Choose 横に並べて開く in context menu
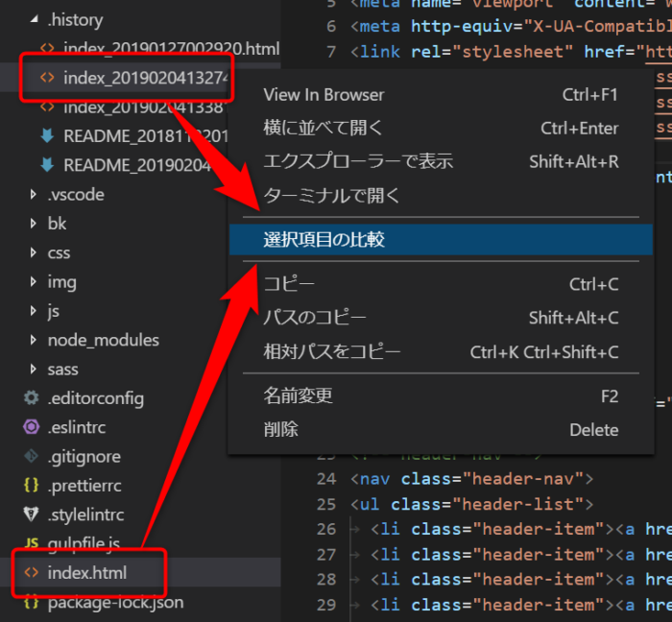The height and width of the screenshot is (622, 672). pyautogui.click(x=323, y=128)
